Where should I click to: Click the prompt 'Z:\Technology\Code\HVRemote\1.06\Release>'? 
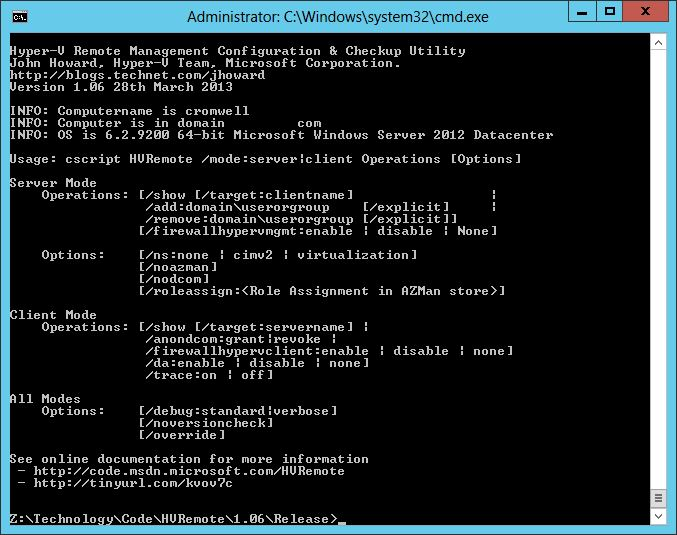(x=173, y=519)
